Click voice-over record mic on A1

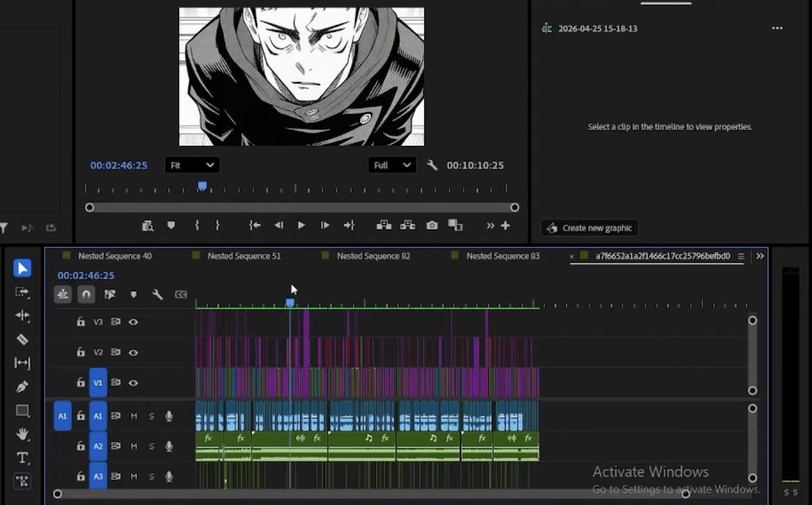point(169,416)
